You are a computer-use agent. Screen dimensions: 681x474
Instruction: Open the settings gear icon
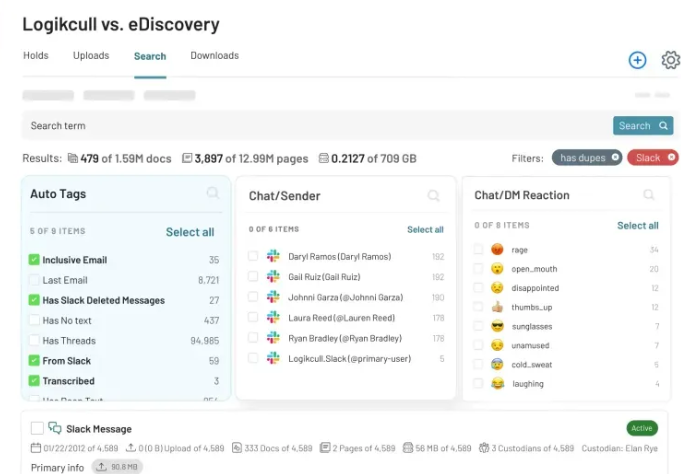(x=671, y=60)
